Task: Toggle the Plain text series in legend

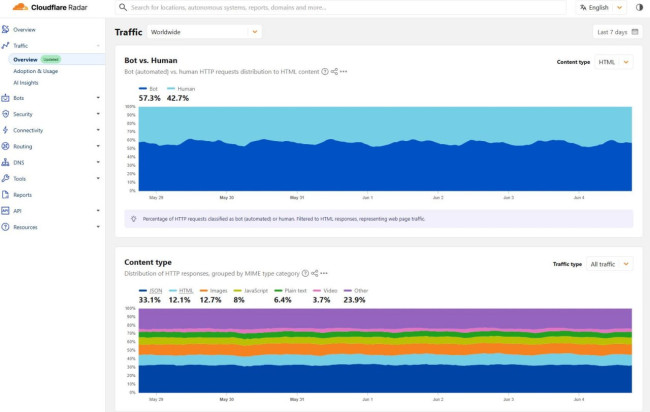Action: 290,291
